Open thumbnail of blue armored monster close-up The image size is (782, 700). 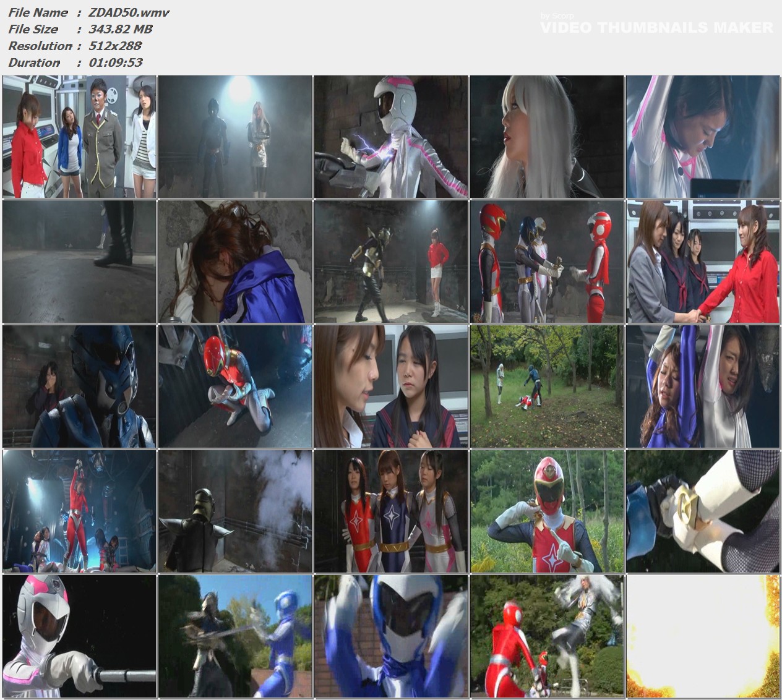pos(80,386)
